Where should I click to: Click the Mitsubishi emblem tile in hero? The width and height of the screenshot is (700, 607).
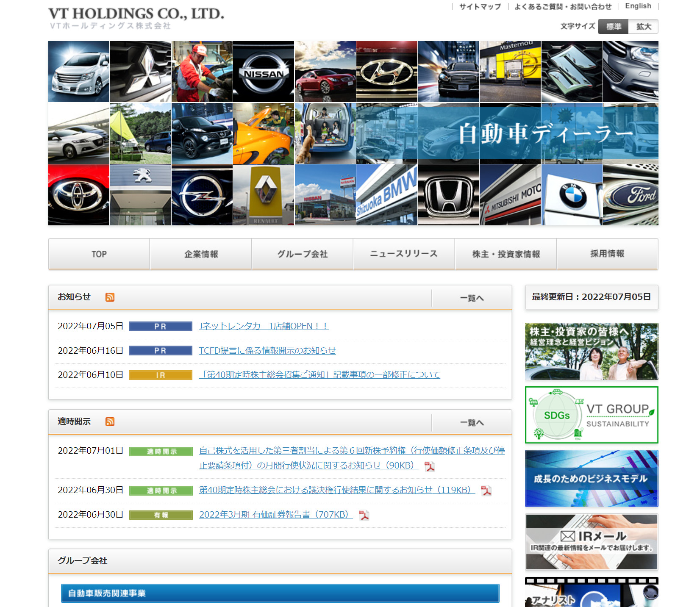(x=140, y=72)
